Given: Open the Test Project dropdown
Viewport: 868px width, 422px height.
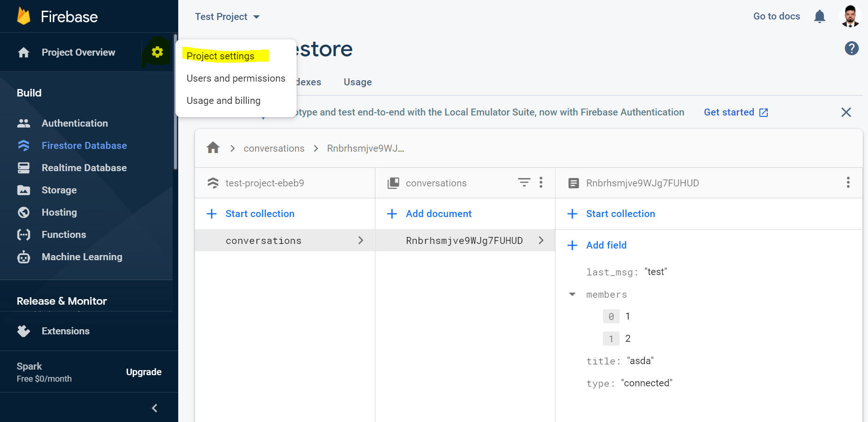Looking at the screenshot, I should (227, 17).
